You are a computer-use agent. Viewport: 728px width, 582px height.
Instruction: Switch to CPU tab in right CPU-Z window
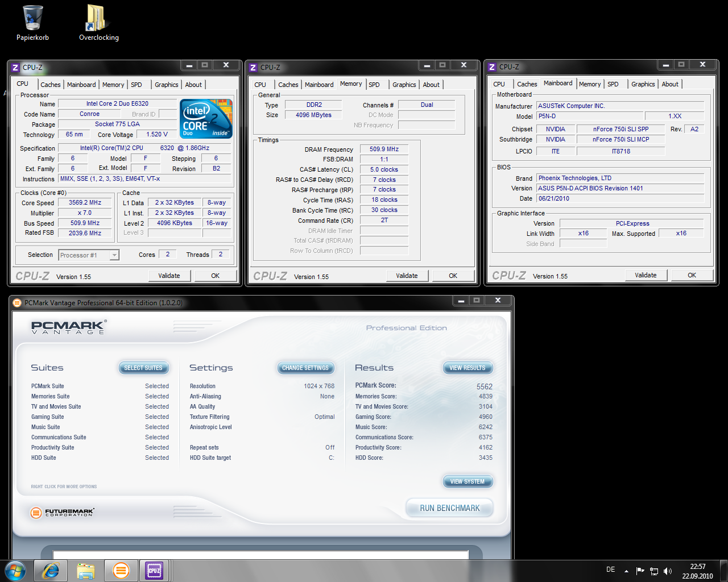[499, 84]
